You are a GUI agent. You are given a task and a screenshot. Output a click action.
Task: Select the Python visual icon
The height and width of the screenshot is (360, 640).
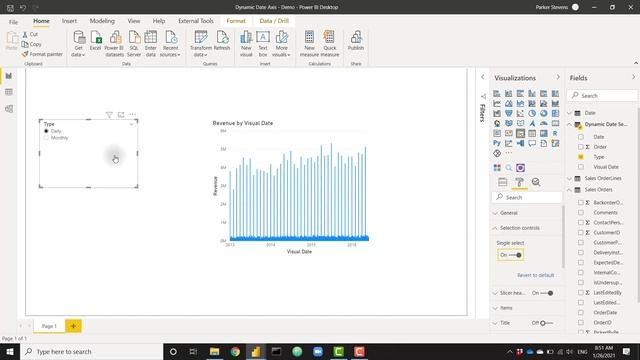click(x=497, y=143)
